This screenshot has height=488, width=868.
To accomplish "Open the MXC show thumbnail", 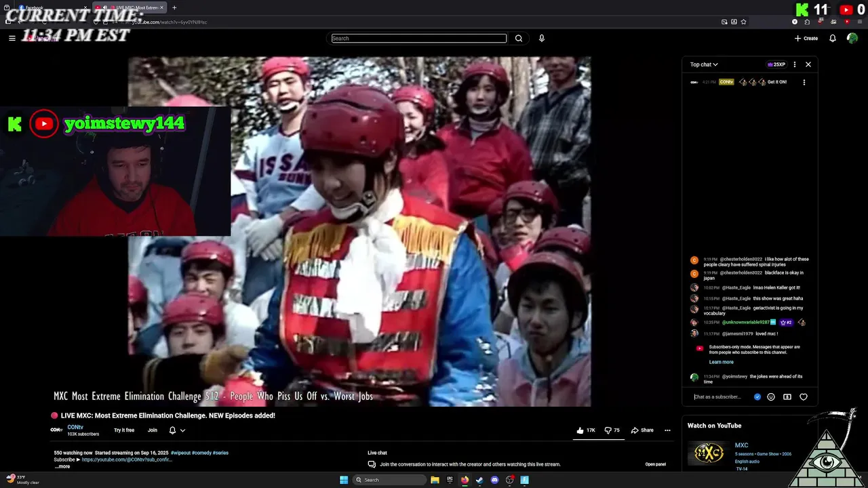I will tap(708, 453).
